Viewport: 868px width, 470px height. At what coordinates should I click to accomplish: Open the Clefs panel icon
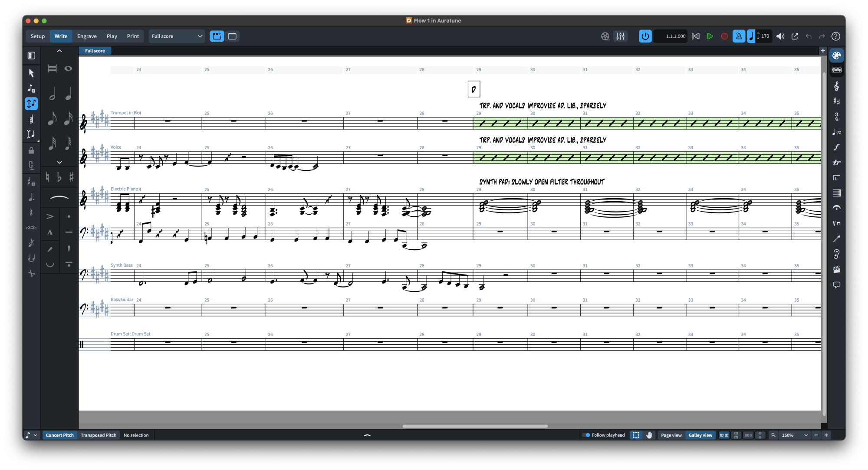[836, 86]
